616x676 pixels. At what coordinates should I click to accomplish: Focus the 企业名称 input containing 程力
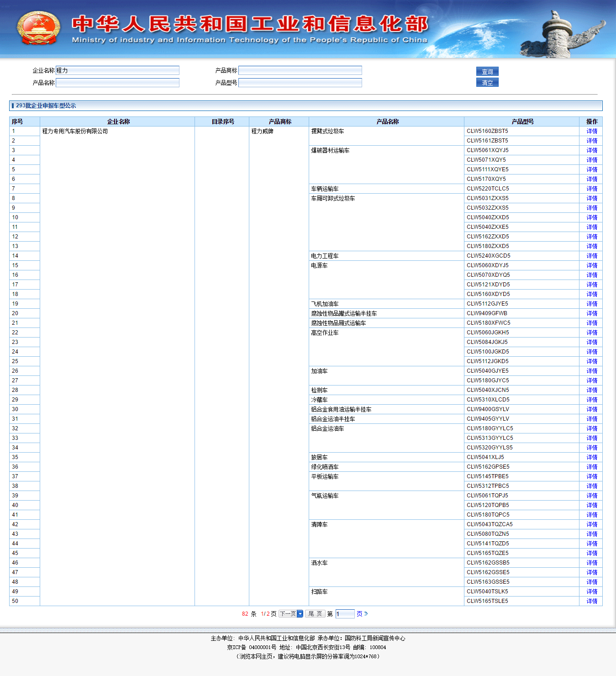coord(117,70)
